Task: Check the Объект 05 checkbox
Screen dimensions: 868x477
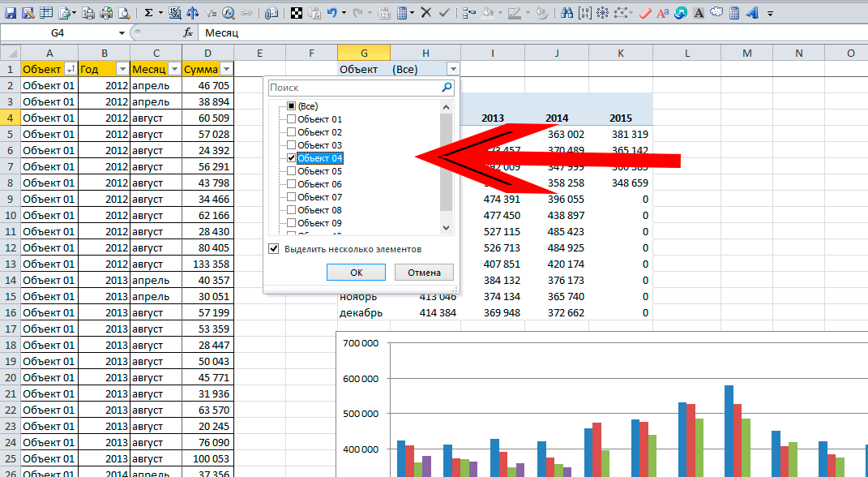Action: point(292,171)
